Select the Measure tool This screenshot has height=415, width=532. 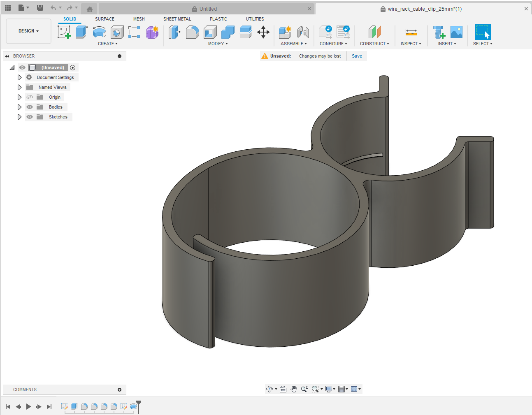click(x=411, y=32)
